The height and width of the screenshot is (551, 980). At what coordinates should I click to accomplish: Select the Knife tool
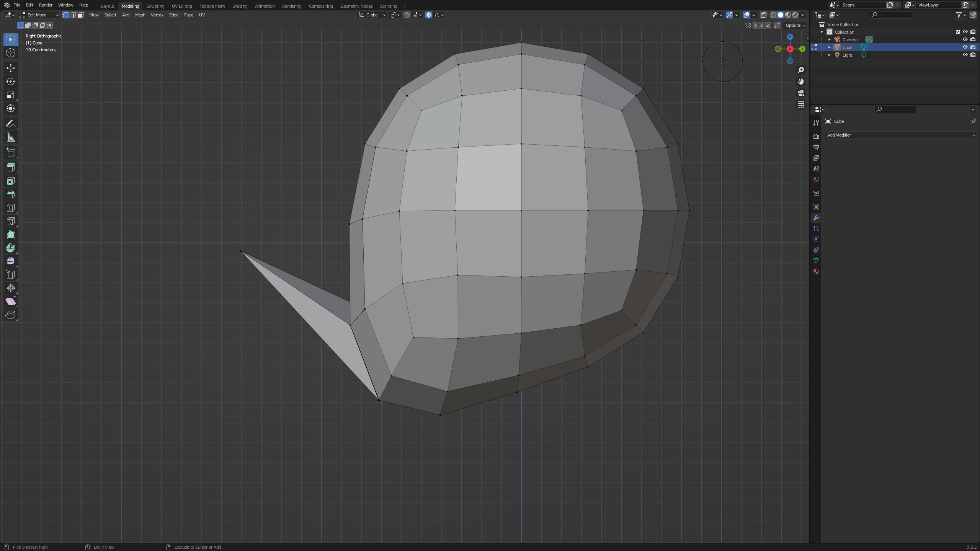click(10, 221)
